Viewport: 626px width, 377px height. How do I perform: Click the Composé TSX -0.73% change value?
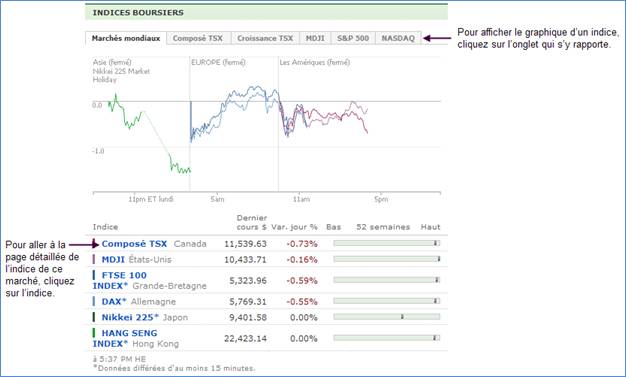(302, 244)
